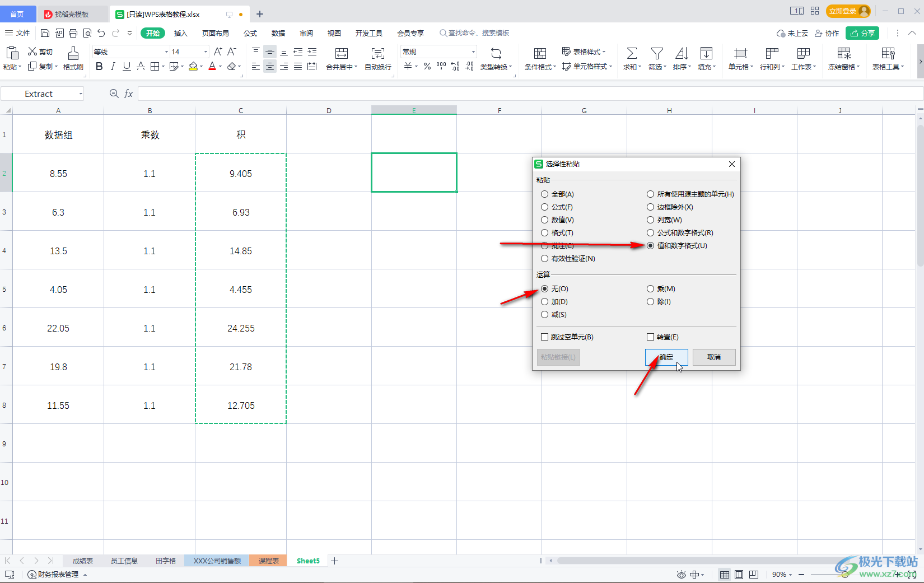Viewport: 924px width, 583px height.
Task: Switch to the 公式 ribbon tab
Action: pos(250,33)
